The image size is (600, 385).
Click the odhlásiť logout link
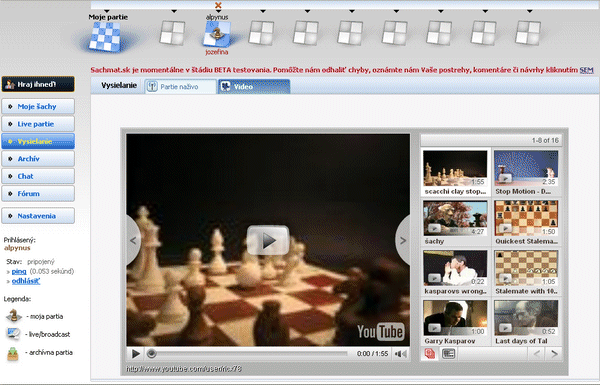pyautogui.click(x=26, y=281)
